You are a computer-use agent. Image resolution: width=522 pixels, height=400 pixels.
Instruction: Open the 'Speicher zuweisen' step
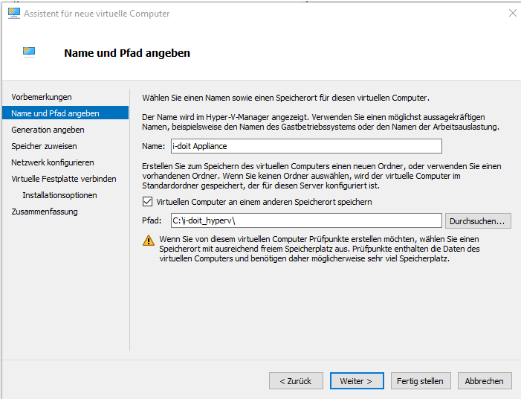[x=44, y=146]
